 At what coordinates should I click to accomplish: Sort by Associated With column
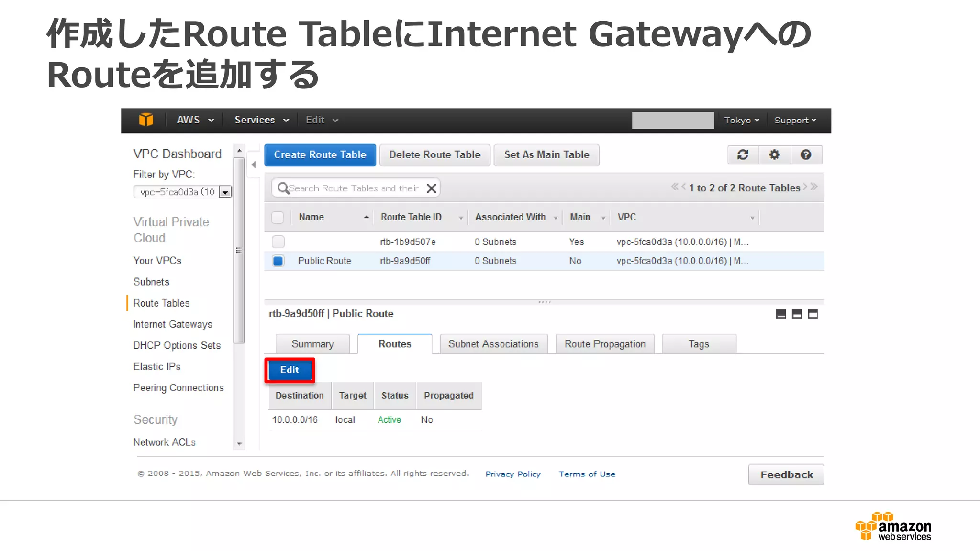(x=516, y=217)
